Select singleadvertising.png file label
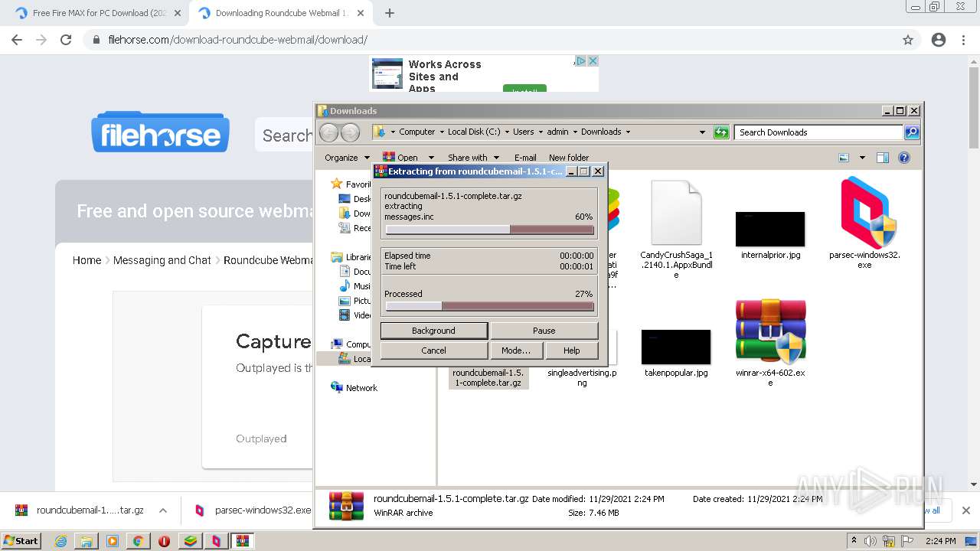The image size is (980, 551). click(582, 377)
